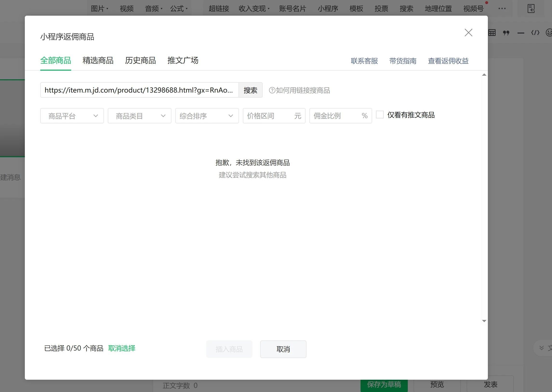Open 查看返佣收益 link
This screenshot has height=392, width=552.
coord(448,61)
